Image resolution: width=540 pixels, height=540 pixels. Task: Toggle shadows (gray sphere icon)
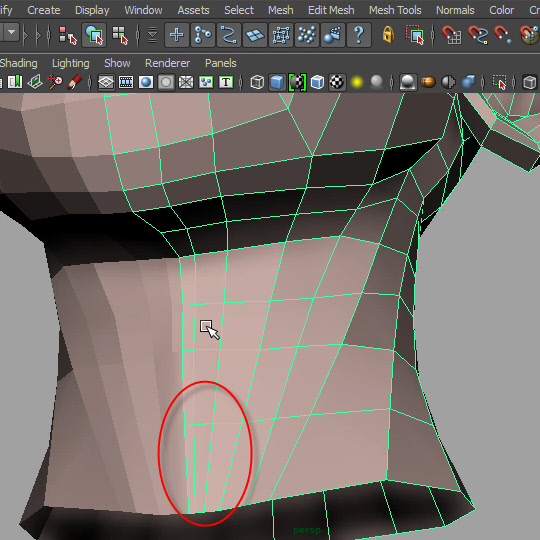pos(377,82)
